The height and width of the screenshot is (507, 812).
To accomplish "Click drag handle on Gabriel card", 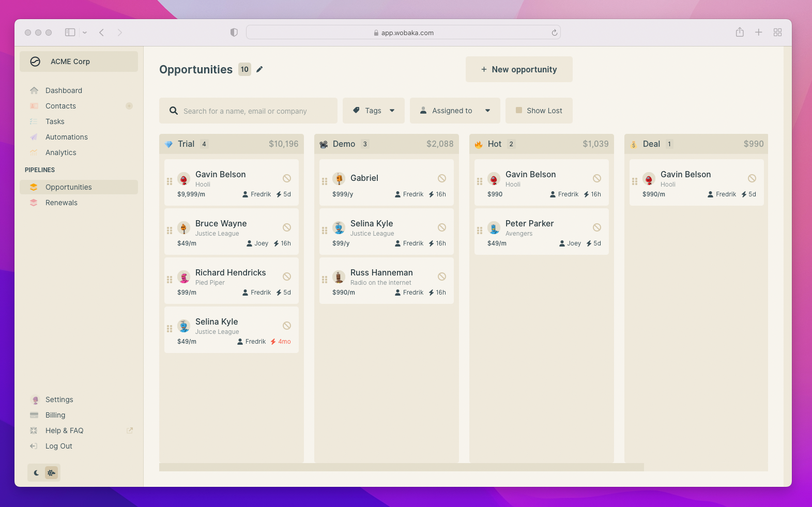I will click(x=325, y=181).
